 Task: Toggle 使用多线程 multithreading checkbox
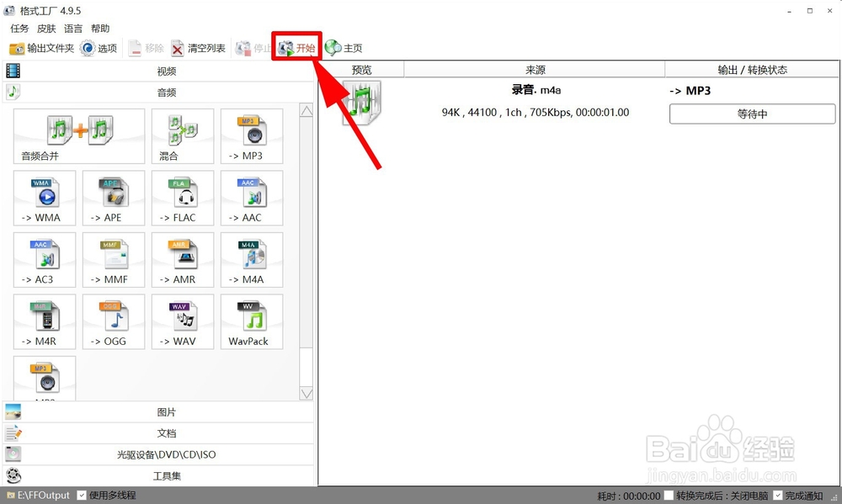pyautogui.click(x=82, y=496)
